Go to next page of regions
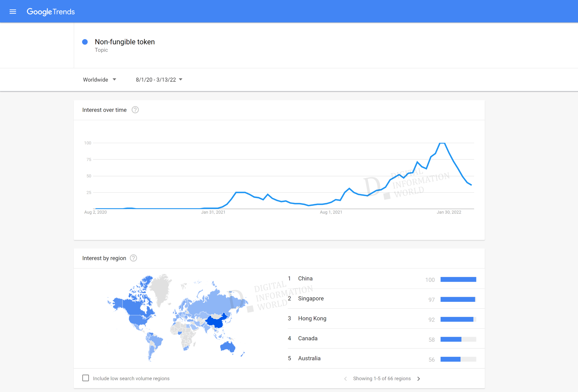 [x=419, y=379]
